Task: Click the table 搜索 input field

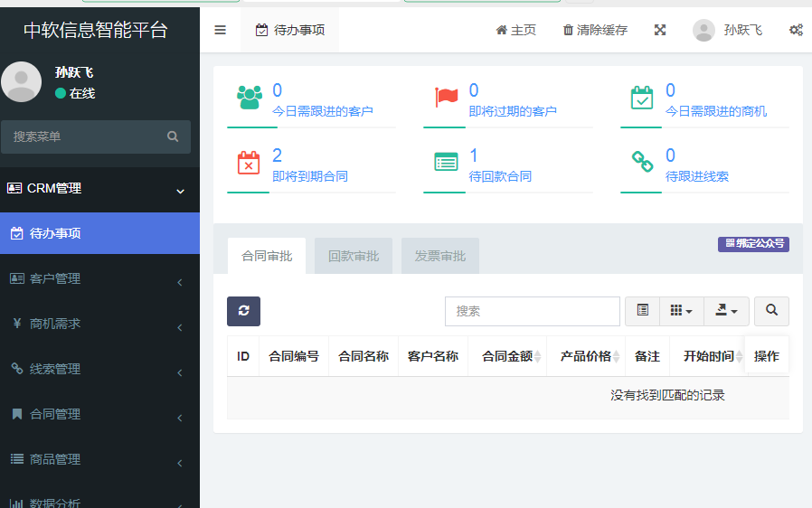Action: tap(532, 311)
